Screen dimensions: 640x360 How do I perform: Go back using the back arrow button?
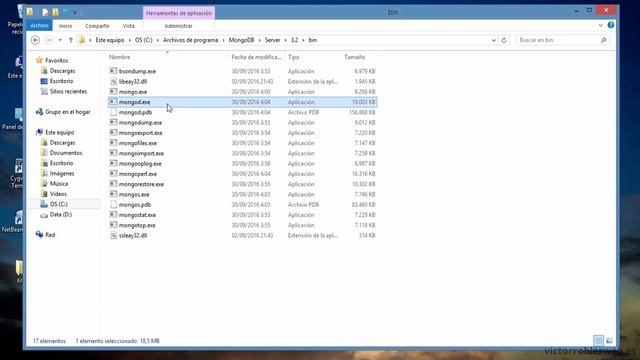36,40
